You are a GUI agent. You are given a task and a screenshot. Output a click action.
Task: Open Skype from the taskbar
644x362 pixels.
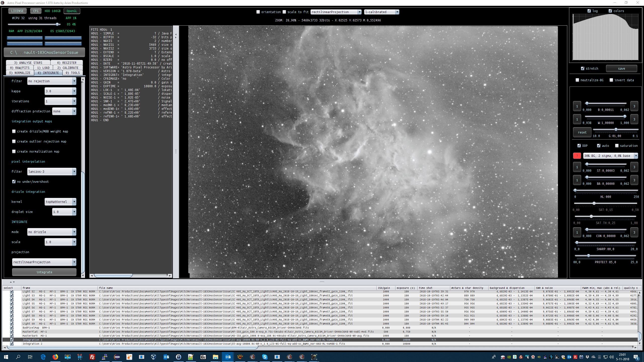[x=265, y=357]
